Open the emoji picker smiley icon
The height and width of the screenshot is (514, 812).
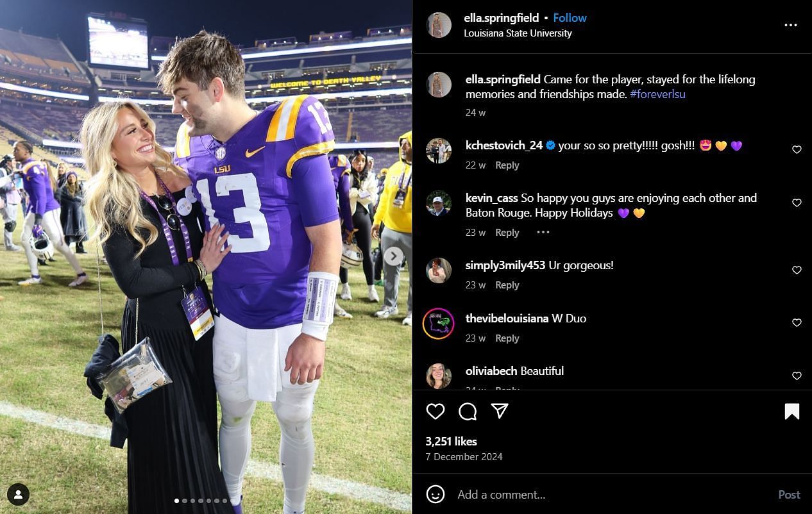pos(436,494)
